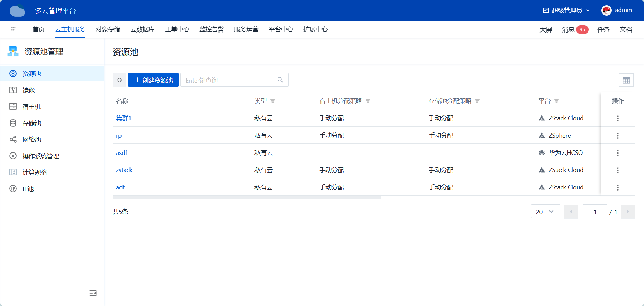Open the 集群1 resource pool link
This screenshot has height=306, width=644.
(x=123, y=118)
